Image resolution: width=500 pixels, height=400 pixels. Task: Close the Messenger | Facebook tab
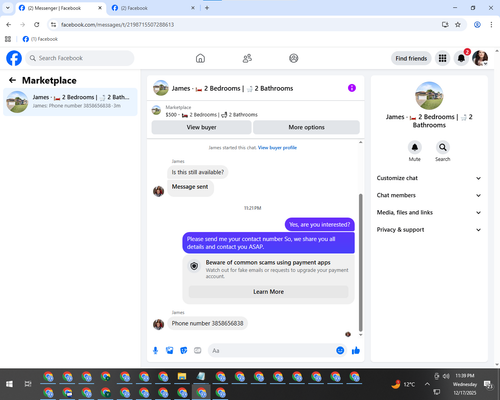(x=100, y=8)
